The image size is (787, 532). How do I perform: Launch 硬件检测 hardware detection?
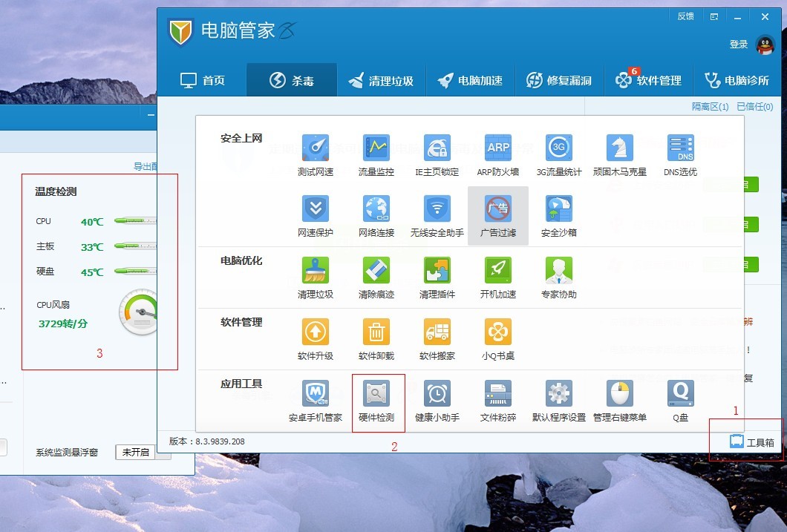[376, 401]
